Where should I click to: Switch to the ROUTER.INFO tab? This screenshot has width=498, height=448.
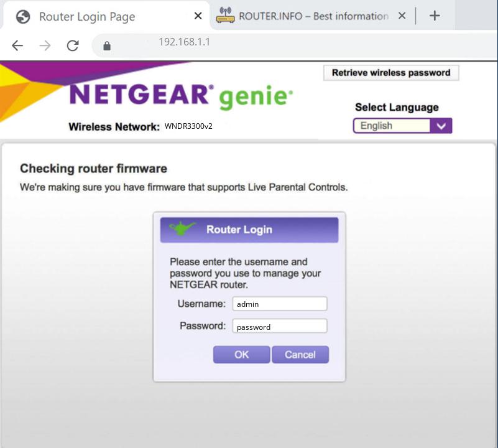pos(313,16)
